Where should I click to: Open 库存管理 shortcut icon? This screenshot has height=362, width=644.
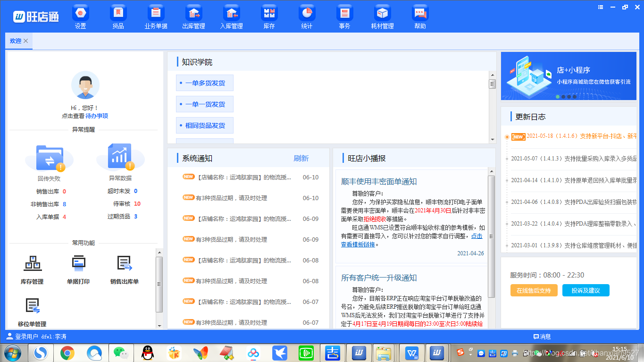pos(32,263)
